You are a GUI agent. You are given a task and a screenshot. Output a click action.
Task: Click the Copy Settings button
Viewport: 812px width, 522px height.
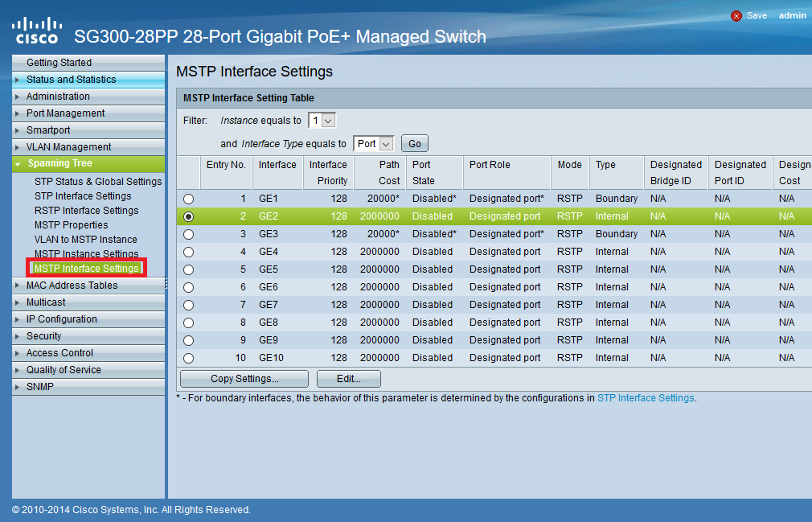pyautogui.click(x=244, y=379)
